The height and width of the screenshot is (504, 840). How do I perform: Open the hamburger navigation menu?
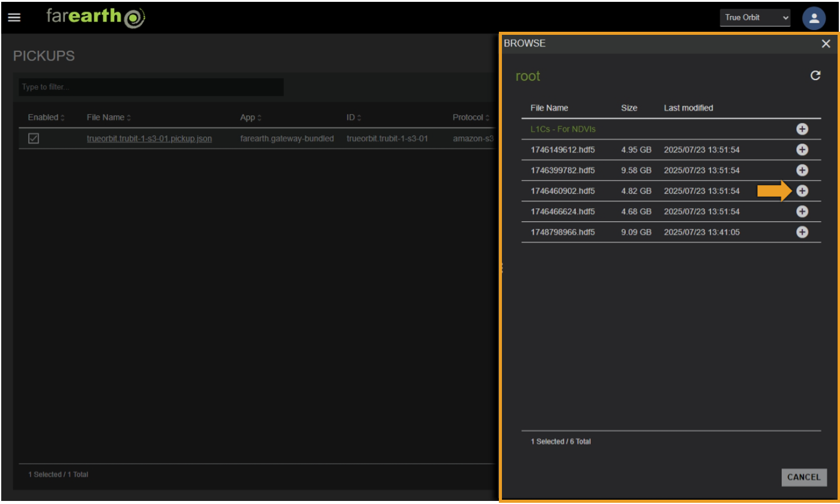(x=14, y=18)
